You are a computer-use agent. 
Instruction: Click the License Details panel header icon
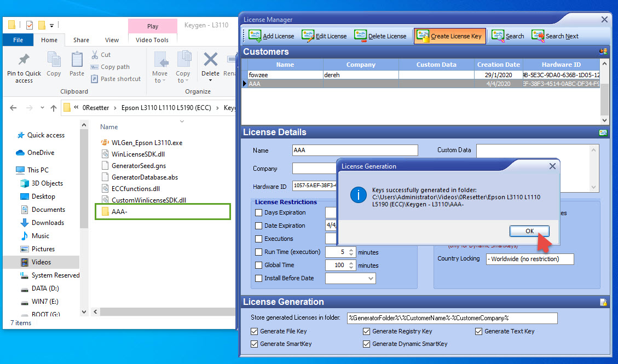click(603, 132)
